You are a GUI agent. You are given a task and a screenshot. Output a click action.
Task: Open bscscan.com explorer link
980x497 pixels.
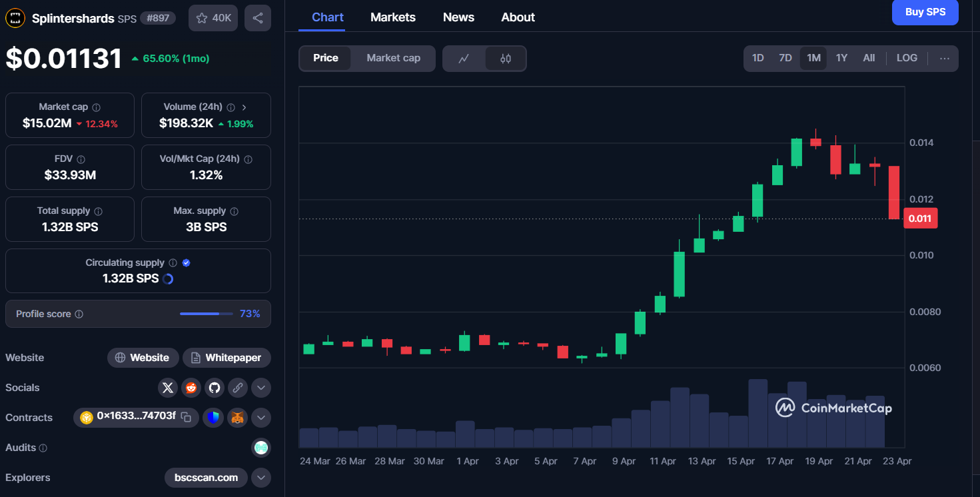pos(206,478)
